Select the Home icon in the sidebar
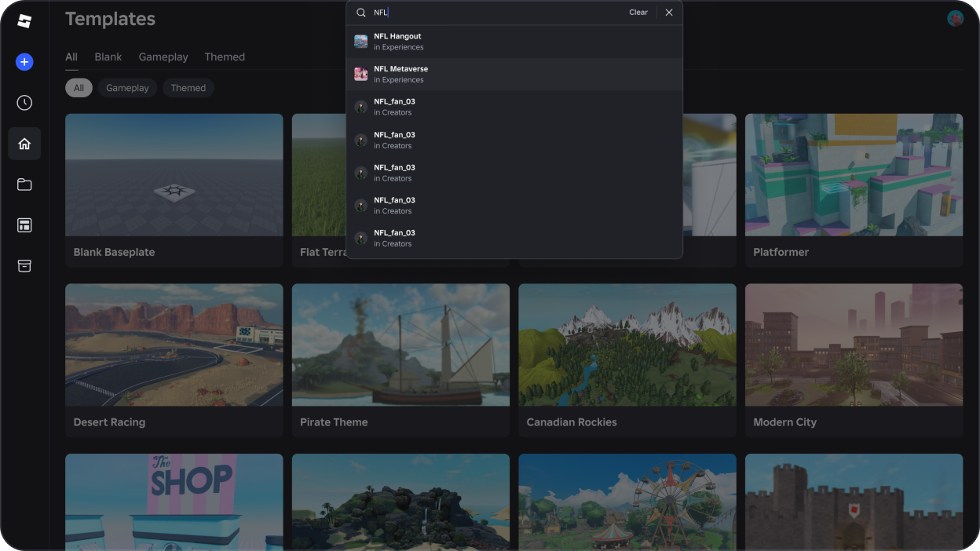The image size is (980, 551). click(24, 144)
